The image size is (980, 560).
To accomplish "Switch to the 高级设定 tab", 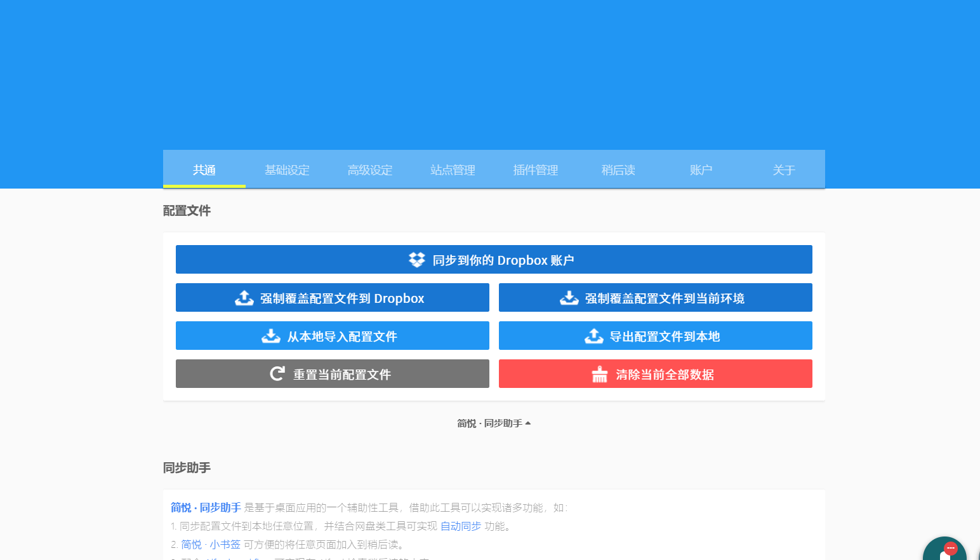I will (370, 170).
